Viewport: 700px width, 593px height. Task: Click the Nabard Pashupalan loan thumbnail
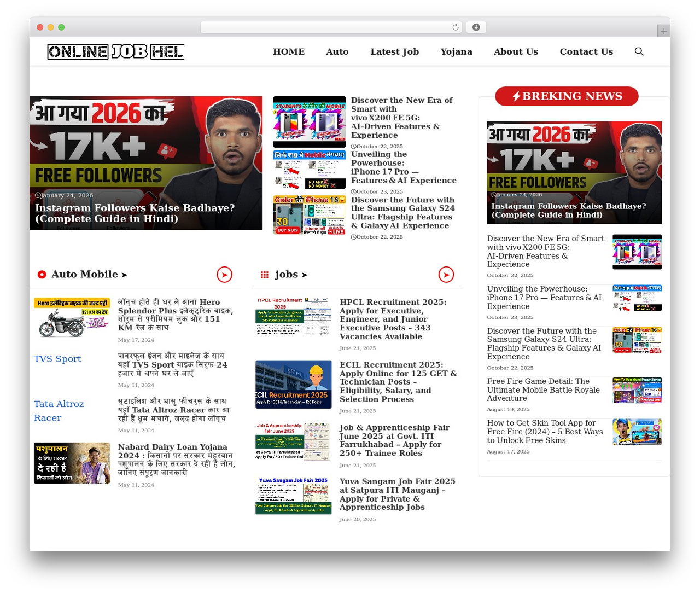point(72,463)
